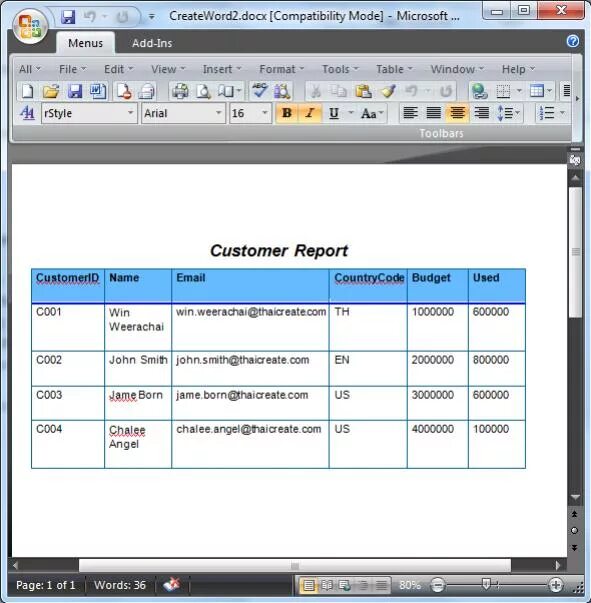Open the Change Case Aa dropdown

pyautogui.click(x=372, y=113)
